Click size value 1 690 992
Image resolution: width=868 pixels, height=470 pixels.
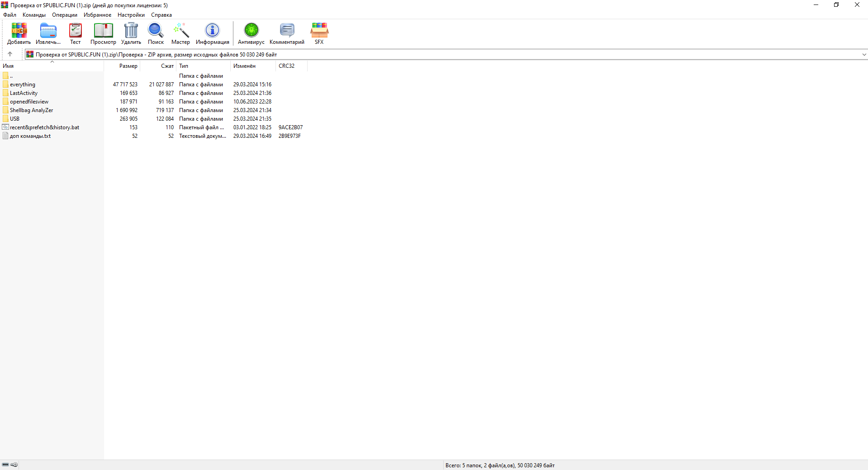(127, 110)
